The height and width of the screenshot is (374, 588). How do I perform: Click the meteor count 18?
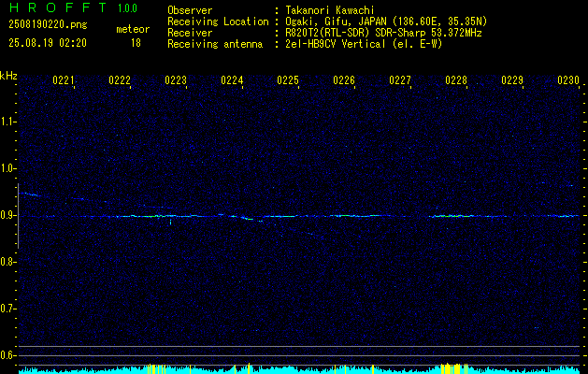pos(136,43)
